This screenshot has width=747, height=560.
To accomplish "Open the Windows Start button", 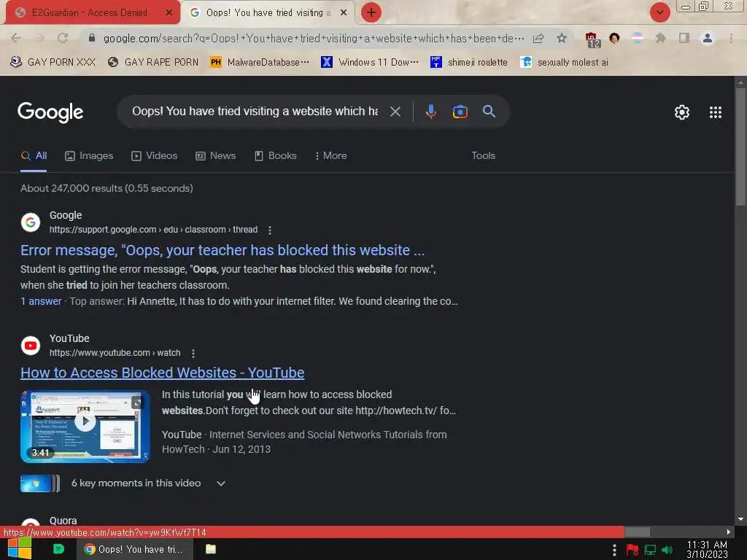I will (20, 548).
